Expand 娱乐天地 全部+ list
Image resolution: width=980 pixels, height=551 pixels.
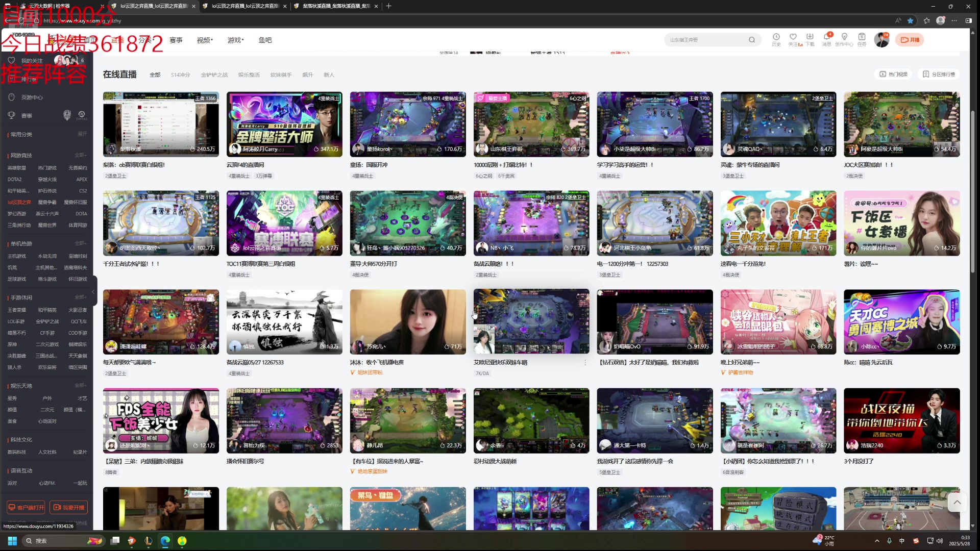[x=81, y=386]
